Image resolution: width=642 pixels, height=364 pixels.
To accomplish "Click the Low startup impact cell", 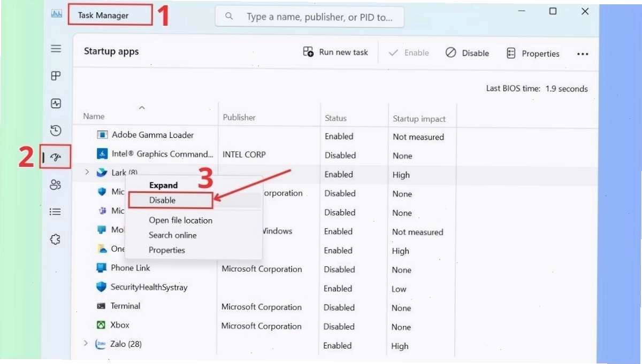I will pos(399,289).
